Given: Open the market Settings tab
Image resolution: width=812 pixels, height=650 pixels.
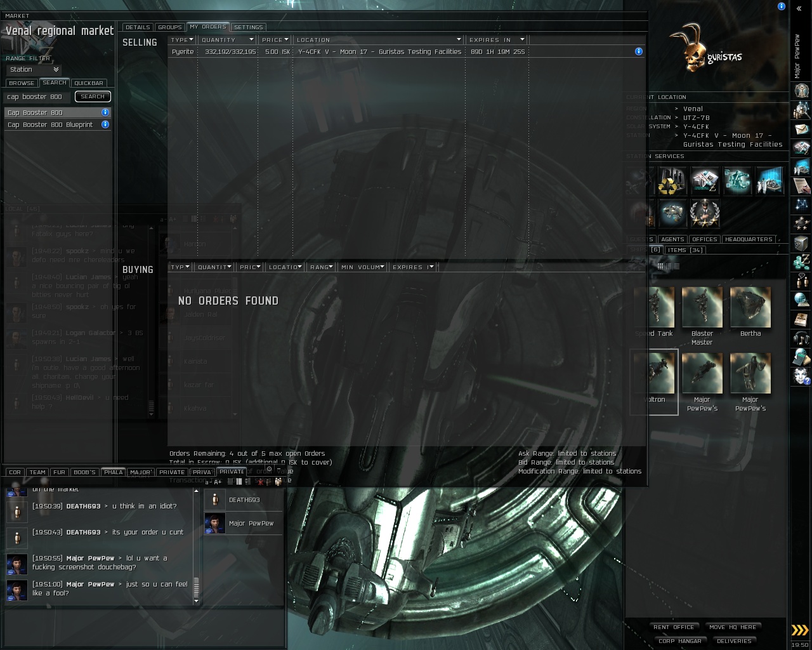Looking at the screenshot, I should (x=249, y=27).
